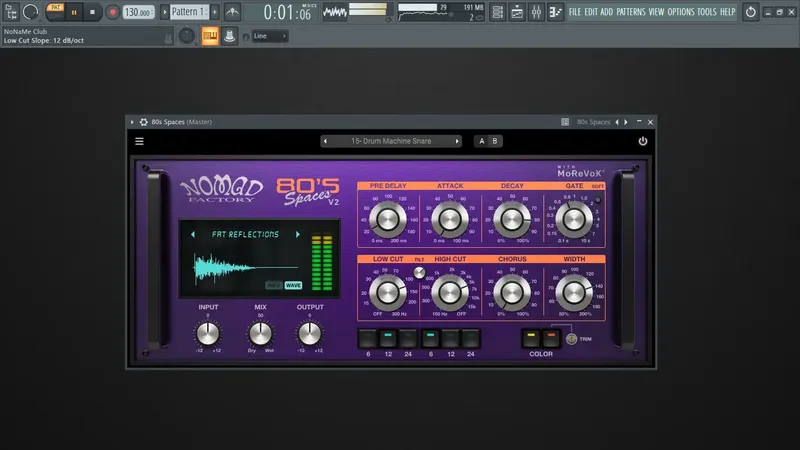The width and height of the screenshot is (800, 450).
Task: Open the HELP menu
Action: point(728,12)
